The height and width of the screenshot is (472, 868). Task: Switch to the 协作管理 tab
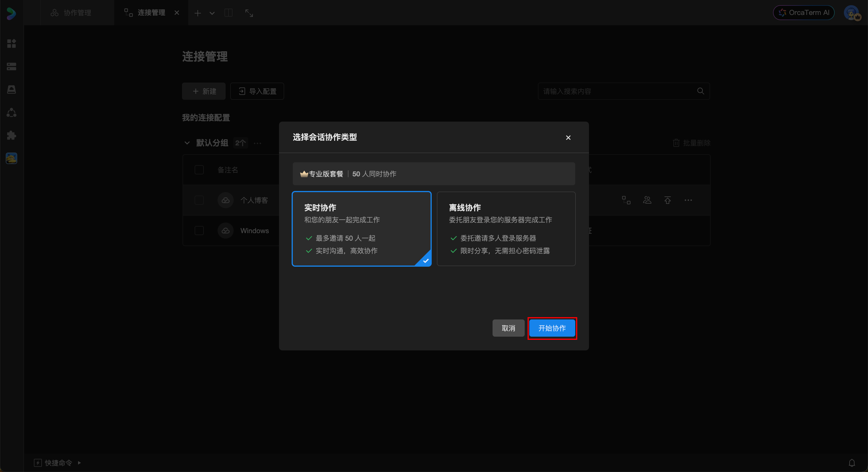coord(71,13)
